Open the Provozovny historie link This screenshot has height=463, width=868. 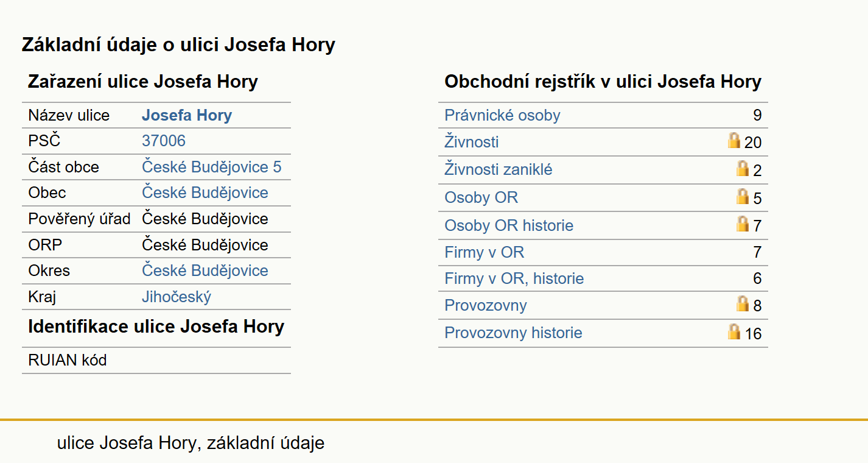(x=513, y=333)
